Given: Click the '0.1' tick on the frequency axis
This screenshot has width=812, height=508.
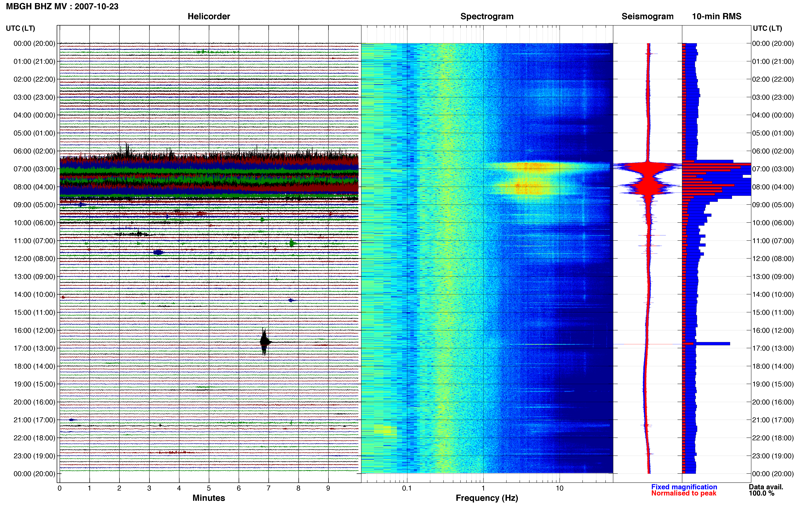Looking at the screenshot, I should click(407, 488).
